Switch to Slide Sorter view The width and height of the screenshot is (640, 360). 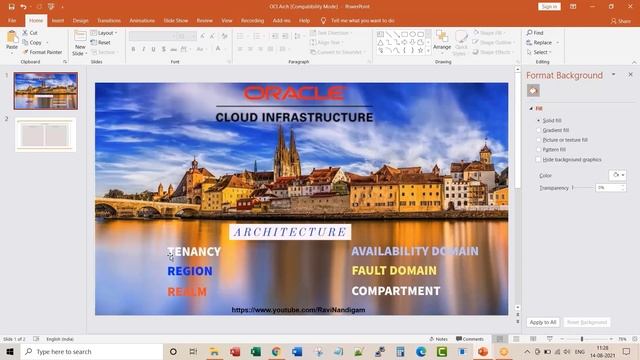tap(516, 339)
